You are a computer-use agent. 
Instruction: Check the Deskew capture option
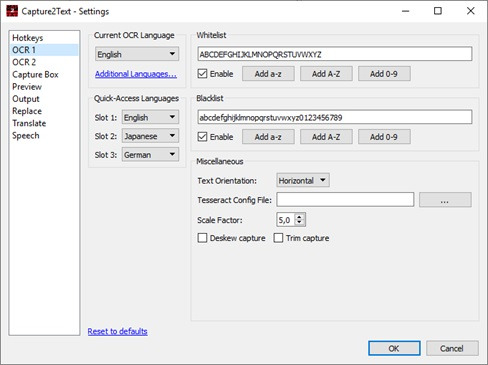click(202, 238)
